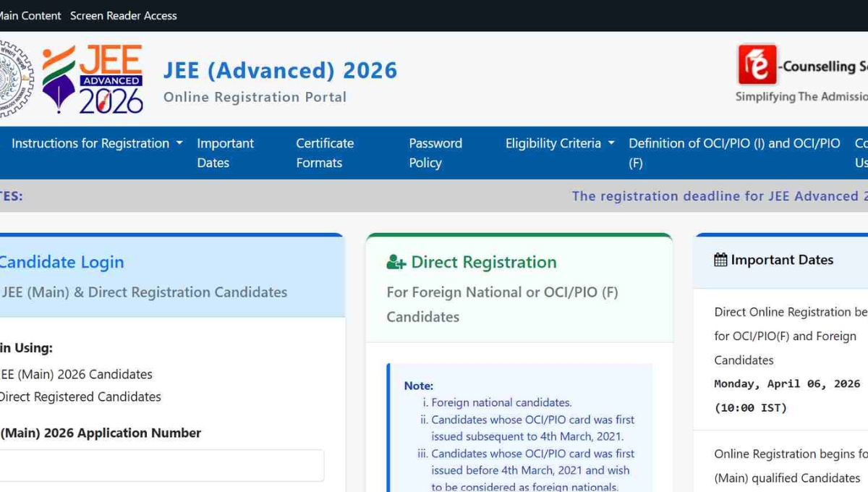Click the Important Dates panel heading
The height and width of the screenshot is (492, 868).
(782, 260)
